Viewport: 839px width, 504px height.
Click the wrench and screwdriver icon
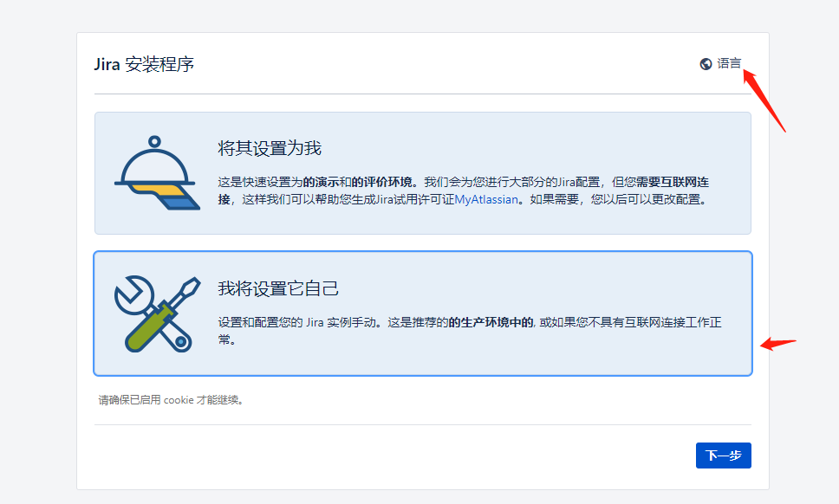tap(158, 313)
